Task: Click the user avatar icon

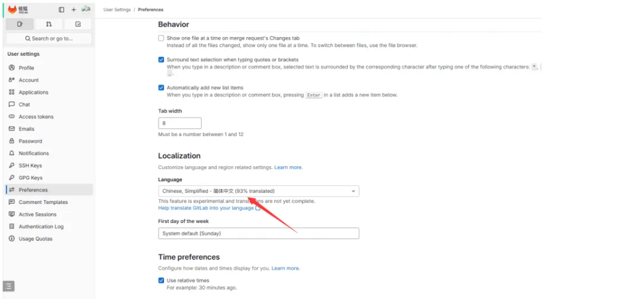Action: 86,9
